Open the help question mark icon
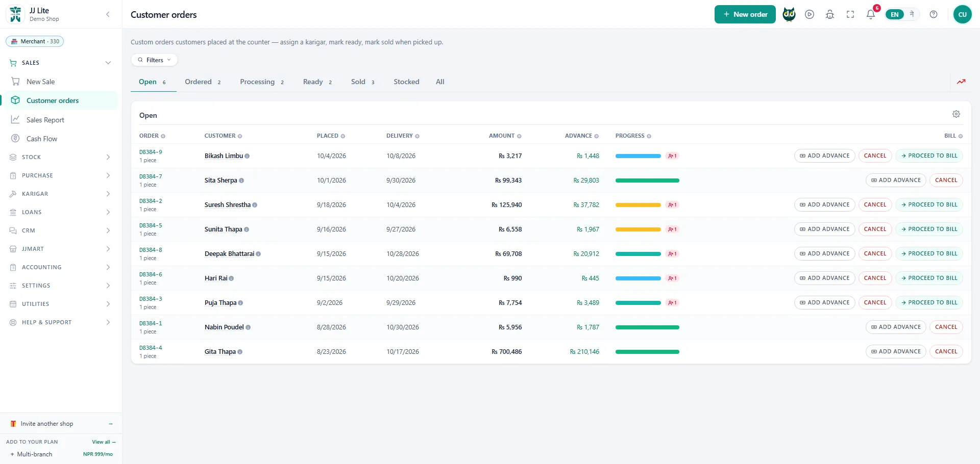 point(934,14)
